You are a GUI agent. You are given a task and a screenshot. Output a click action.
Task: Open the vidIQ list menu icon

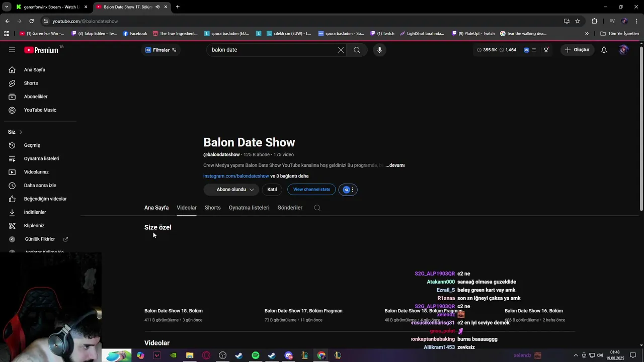point(534,50)
